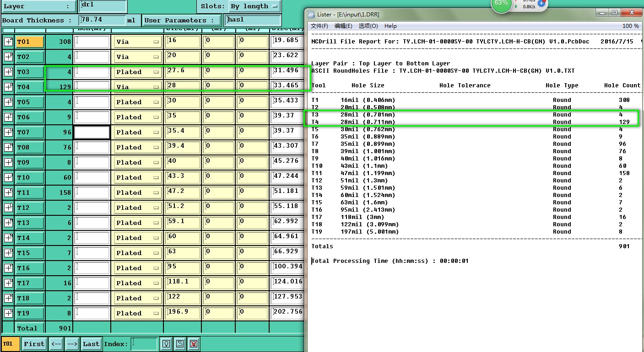
Task: Click the crosshair icon beside T18
Action: tap(9, 298)
